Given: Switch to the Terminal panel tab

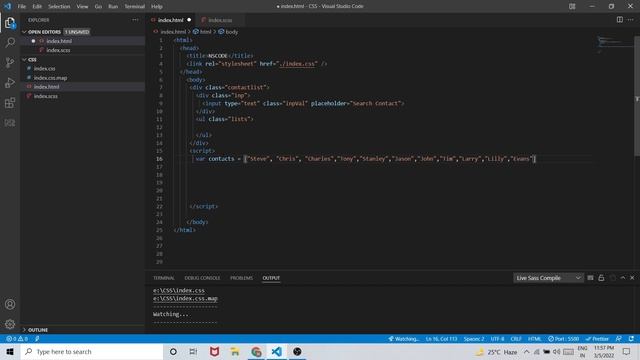Looking at the screenshot, I should coord(164,278).
